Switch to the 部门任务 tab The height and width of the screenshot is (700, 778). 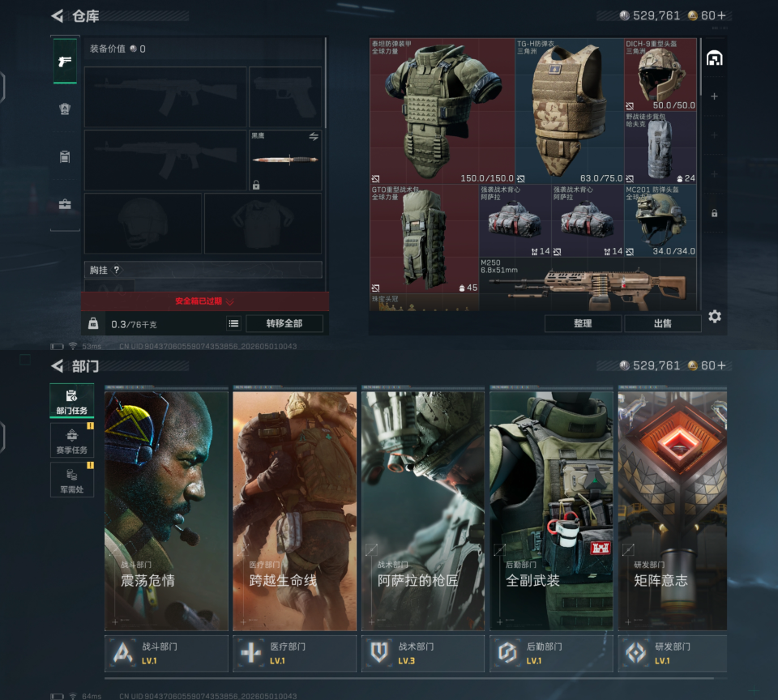click(x=72, y=401)
